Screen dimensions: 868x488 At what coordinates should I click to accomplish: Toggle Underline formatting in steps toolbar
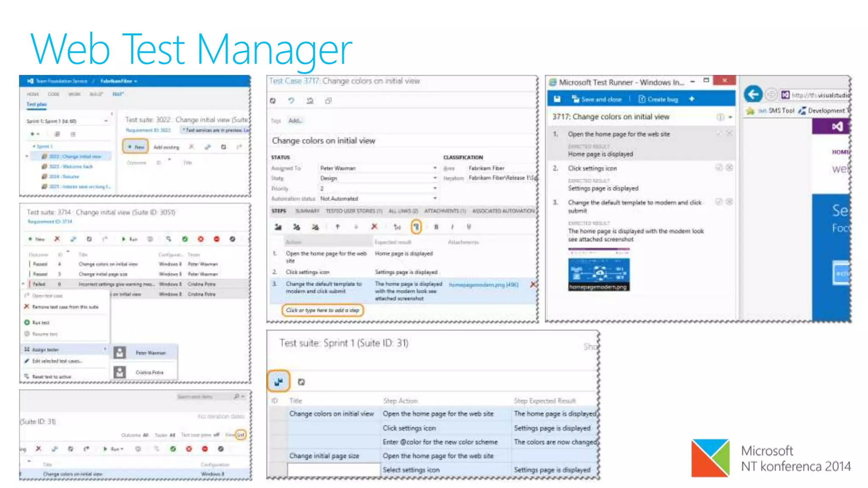point(469,227)
